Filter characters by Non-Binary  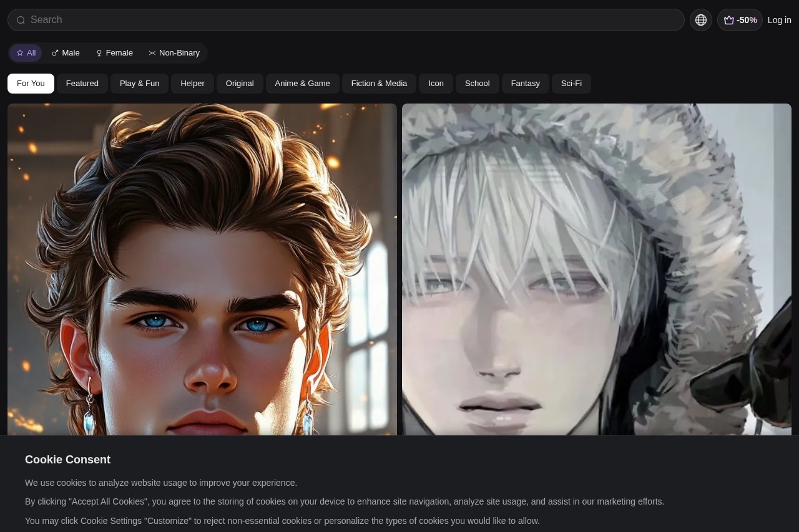pos(174,53)
